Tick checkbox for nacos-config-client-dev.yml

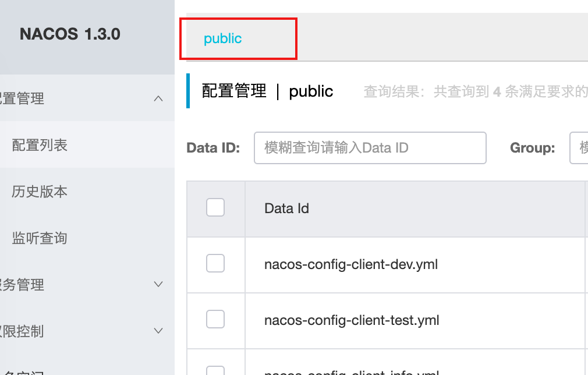pyautogui.click(x=215, y=263)
